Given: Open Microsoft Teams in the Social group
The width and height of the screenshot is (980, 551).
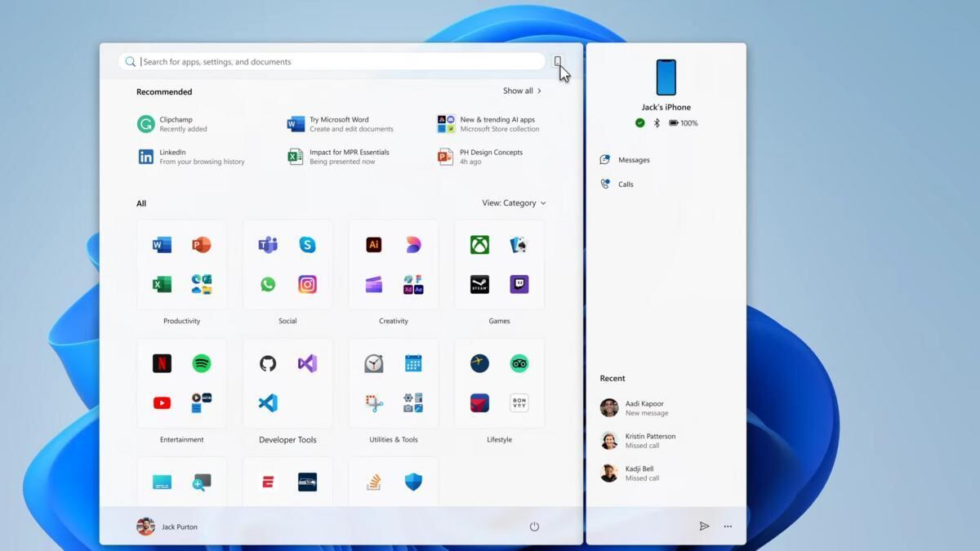Looking at the screenshot, I should 268,245.
